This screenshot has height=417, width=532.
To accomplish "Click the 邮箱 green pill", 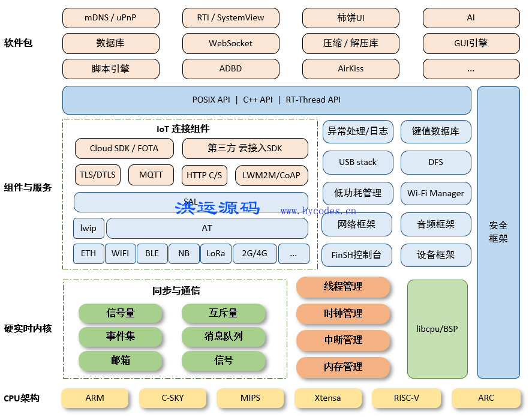I will click(120, 361).
